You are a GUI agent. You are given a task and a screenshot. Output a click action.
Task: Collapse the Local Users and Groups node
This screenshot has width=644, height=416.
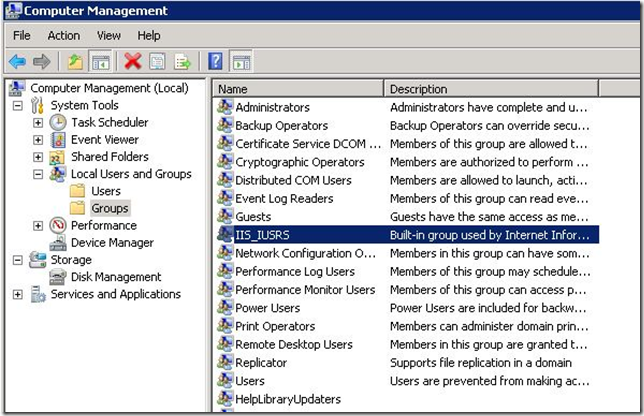click(38, 174)
